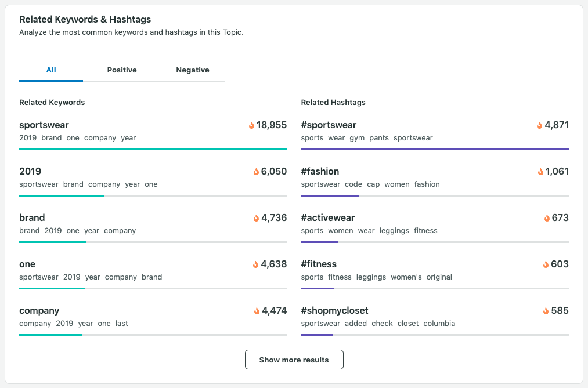This screenshot has width=588, height=388.
Task: Click the teal bar under the 'one' keyword
Action: [x=52, y=288]
